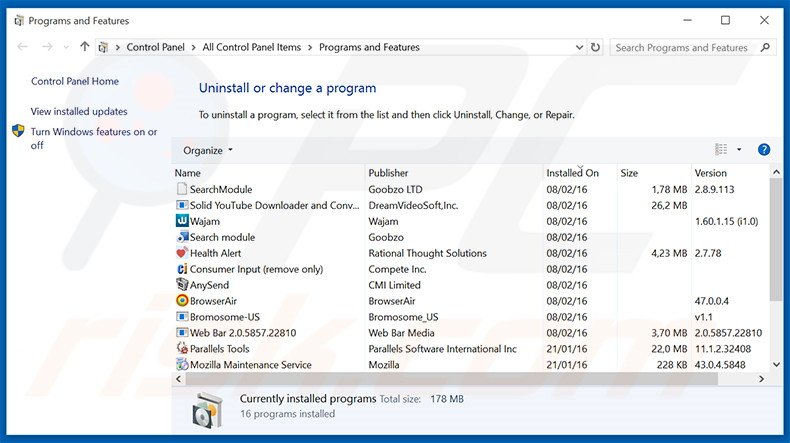Click the change view layout icon
The height and width of the screenshot is (443, 790).
pos(721,150)
